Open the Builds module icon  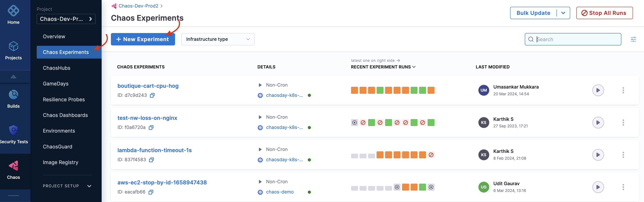tap(14, 95)
